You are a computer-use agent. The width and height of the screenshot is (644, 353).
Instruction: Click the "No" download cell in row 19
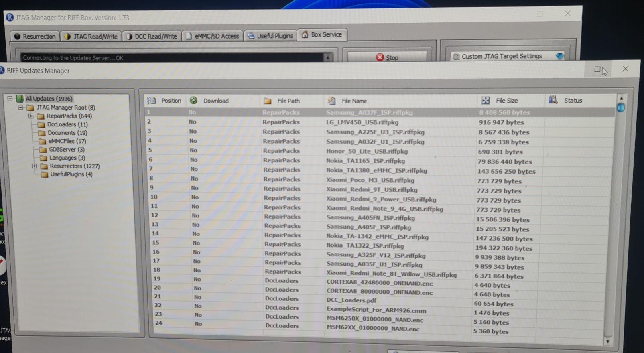(x=197, y=279)
